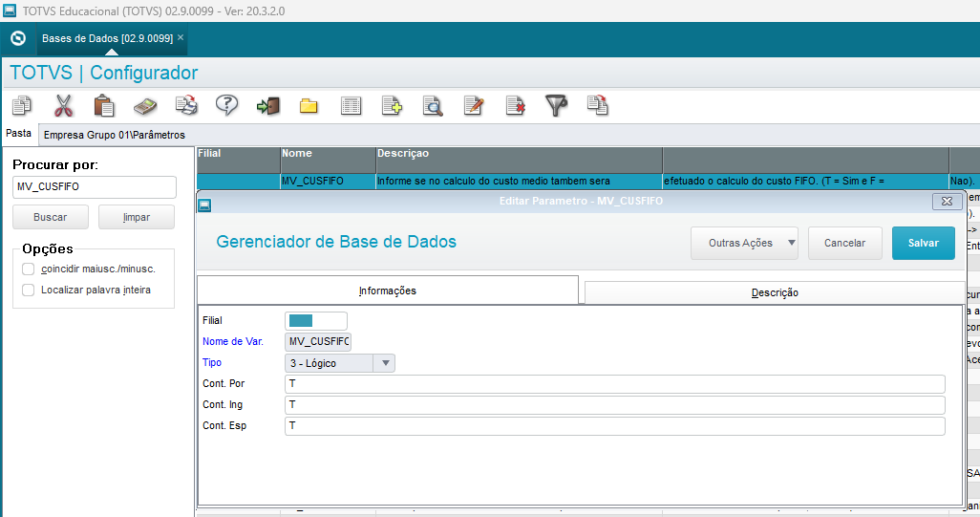Switch to the Descrição tab
980x517 pixels.
(775, 292)
